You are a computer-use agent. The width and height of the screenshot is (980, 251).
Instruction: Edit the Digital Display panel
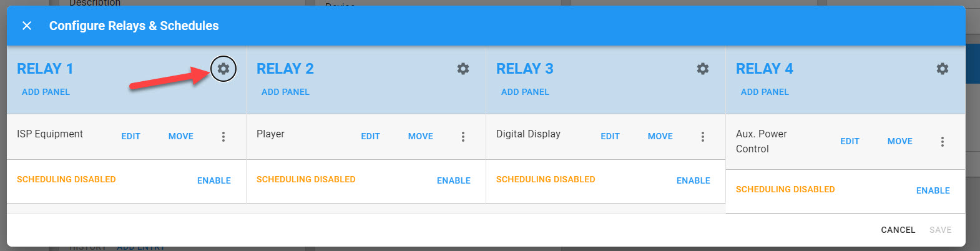tap(610, 136)
